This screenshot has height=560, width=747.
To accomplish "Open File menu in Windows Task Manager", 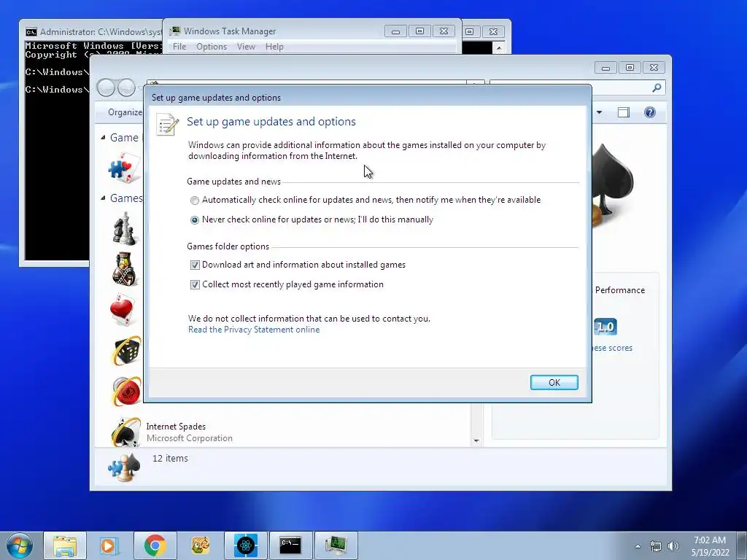I will point(179,47).
